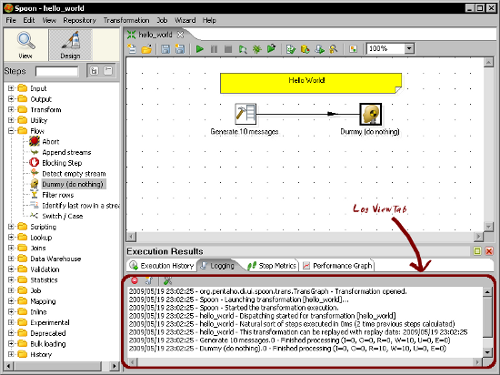Click Dummy step icon on canvas
The image size is (500, 375).
point(370,114)
